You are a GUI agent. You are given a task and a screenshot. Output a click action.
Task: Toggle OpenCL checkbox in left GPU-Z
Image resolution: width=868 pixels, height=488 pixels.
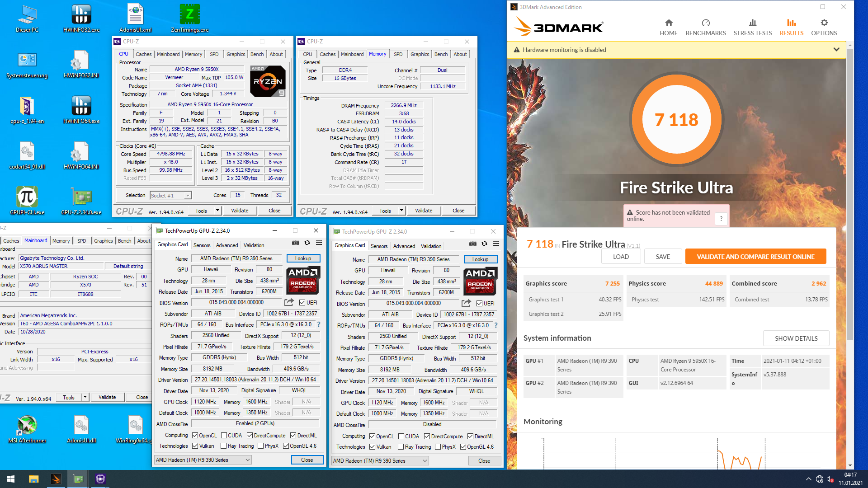tap(195, 436)
